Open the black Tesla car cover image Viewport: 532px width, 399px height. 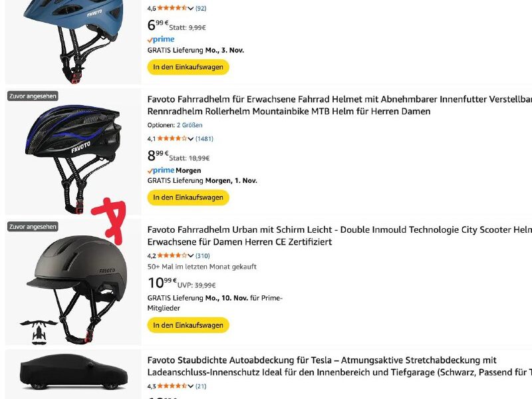point(74,372)
